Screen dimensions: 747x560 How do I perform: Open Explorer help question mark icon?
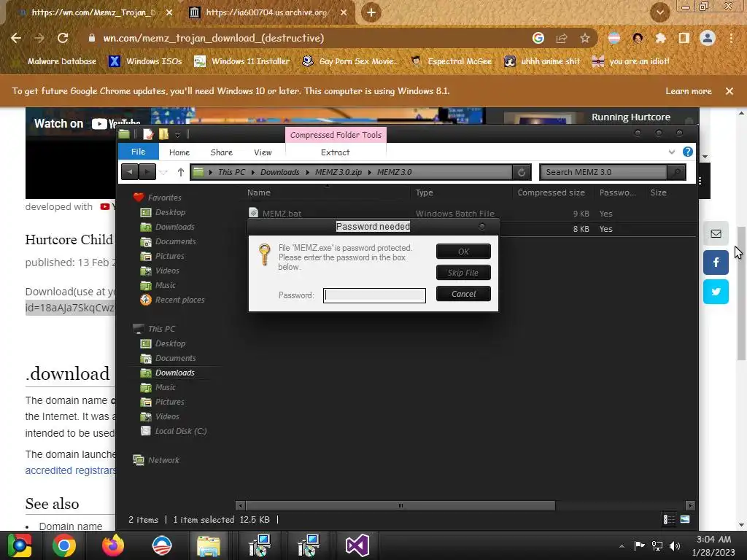[x=687, y=152]
